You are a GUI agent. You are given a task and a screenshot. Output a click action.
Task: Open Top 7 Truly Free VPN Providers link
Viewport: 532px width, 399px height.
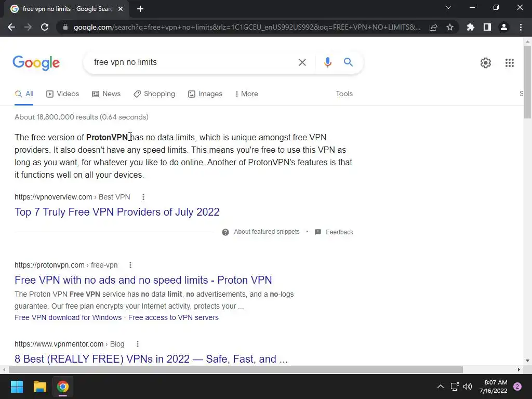coord(117,212)
